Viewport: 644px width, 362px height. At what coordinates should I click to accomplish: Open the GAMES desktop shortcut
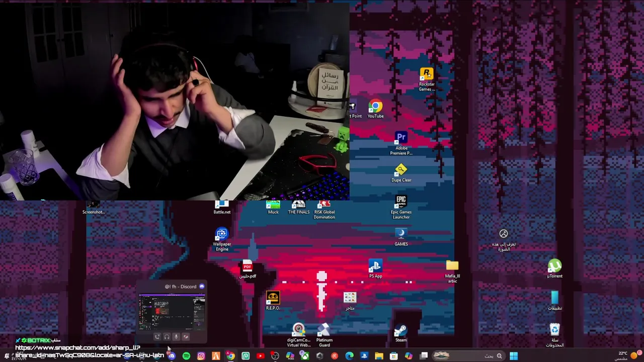(401, 237)
